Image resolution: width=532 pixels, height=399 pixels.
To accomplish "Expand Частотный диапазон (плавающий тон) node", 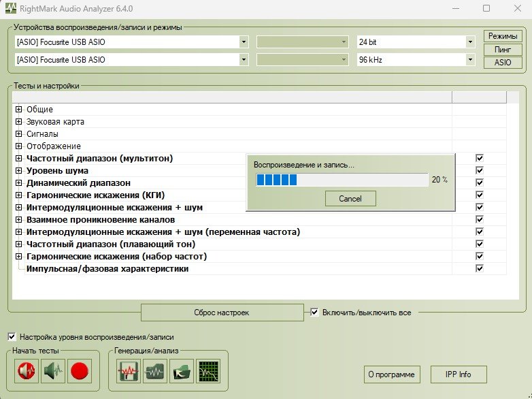I will click(x=18, y=244).
